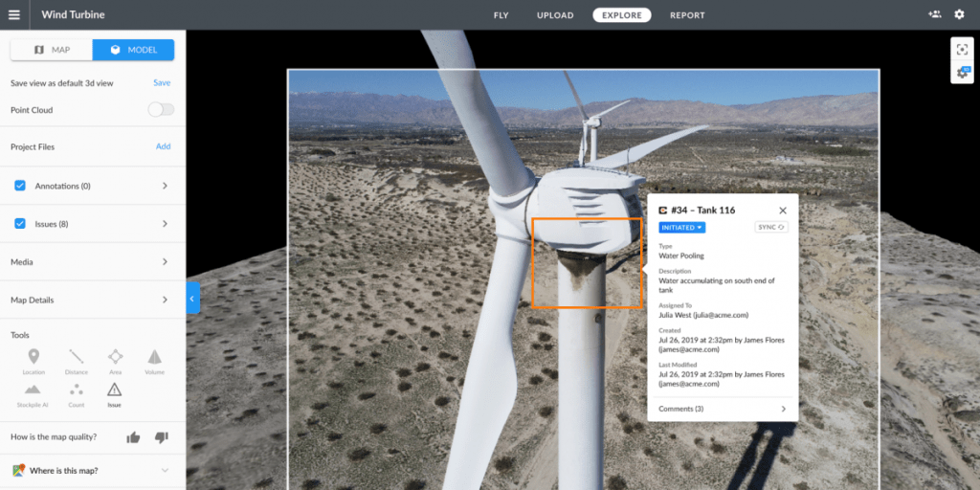The image size is (980, 490).
Task: Activate the Stockpile AI tool
Action: tap(33, 390)
